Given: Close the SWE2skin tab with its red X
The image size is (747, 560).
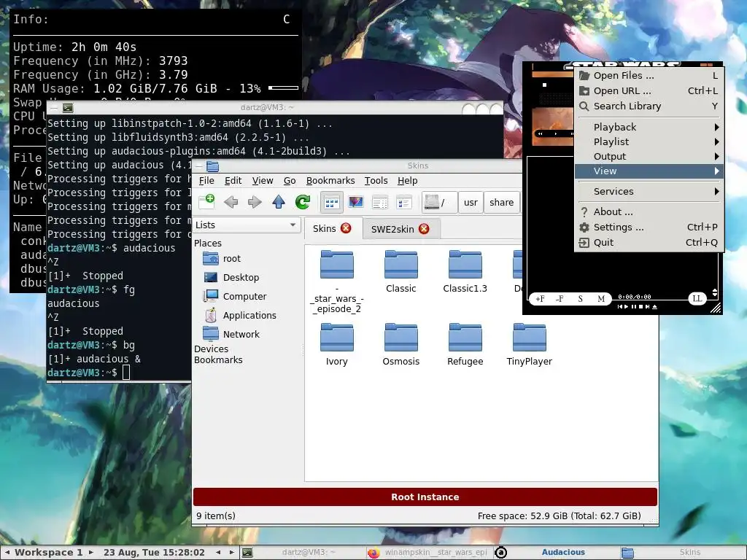Looking at the screenshot, I should point(424,229).
